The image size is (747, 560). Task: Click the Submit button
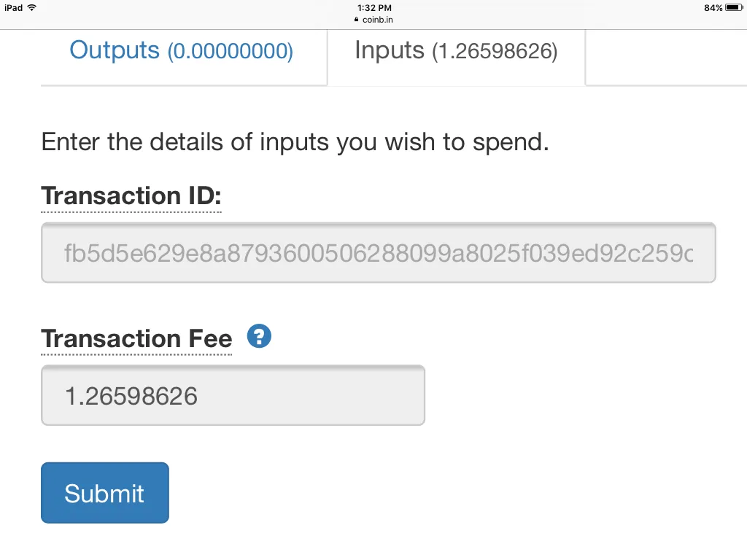coord(105,493)
